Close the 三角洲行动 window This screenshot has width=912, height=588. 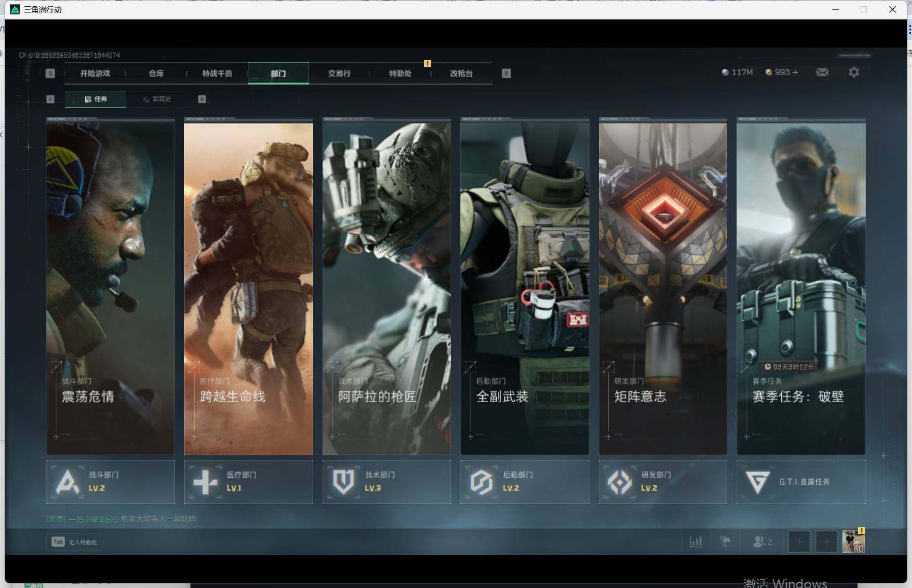pyautogui.click(x=893, y=9)
